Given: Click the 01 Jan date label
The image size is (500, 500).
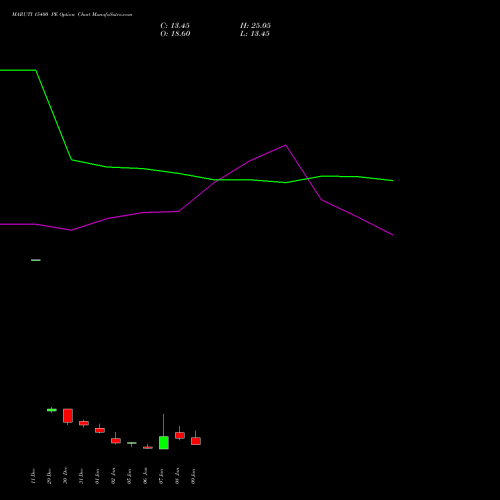Looking at the screenshot, I should tap(97, 476).
